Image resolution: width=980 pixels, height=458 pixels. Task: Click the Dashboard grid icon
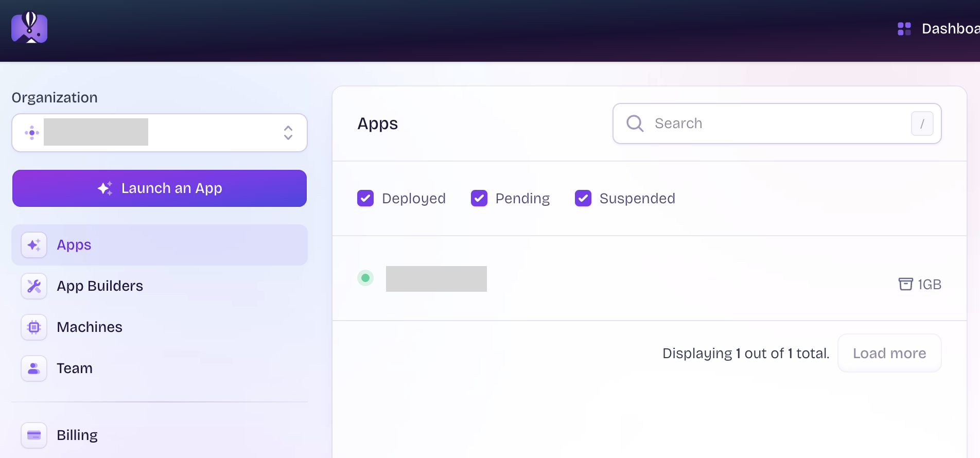click(x=904, y=29)
